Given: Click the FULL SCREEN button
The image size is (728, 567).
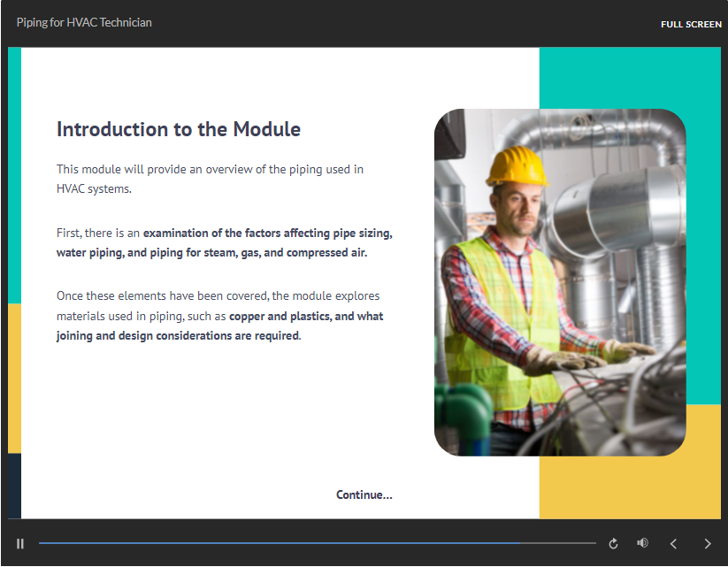Looking at the screenshot, I should 691,24.
